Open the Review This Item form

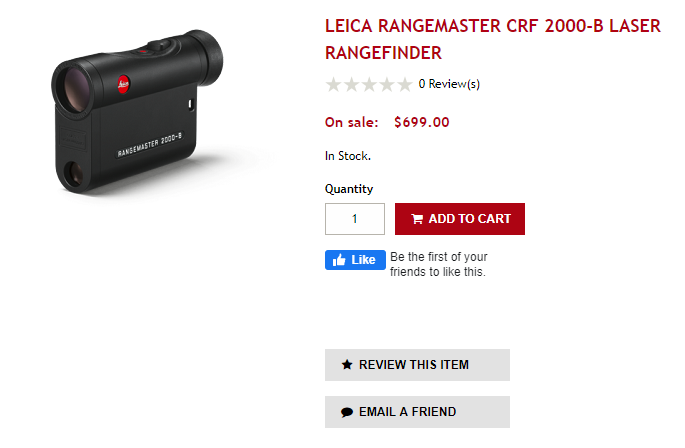tap(417, 365)
